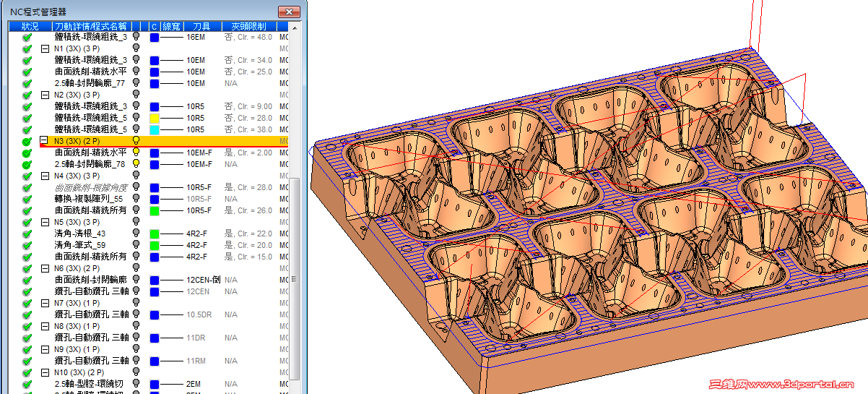The width and height of the screenshot is (868, 394).
Task: Click the tool name 11RM
Action: coord(196,361)
